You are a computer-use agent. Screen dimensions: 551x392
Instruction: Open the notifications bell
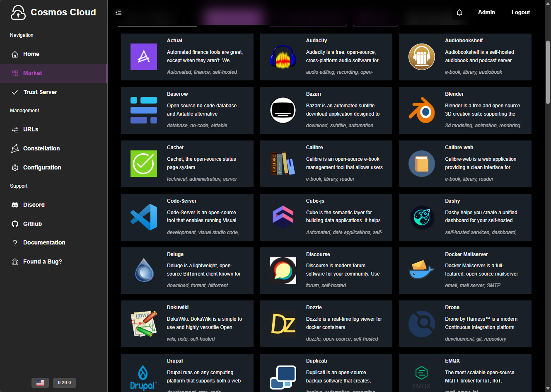tap(459, 12)
